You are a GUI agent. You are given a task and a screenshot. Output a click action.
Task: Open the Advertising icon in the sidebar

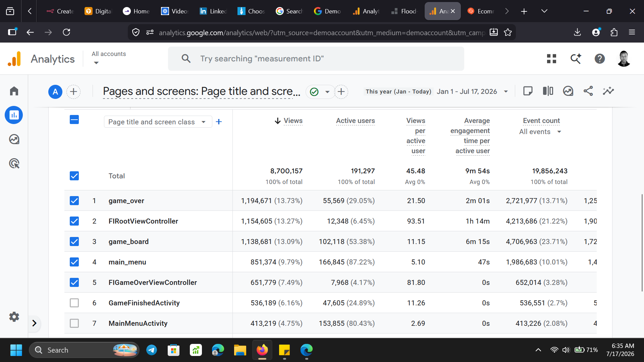(x=14, y=164)
